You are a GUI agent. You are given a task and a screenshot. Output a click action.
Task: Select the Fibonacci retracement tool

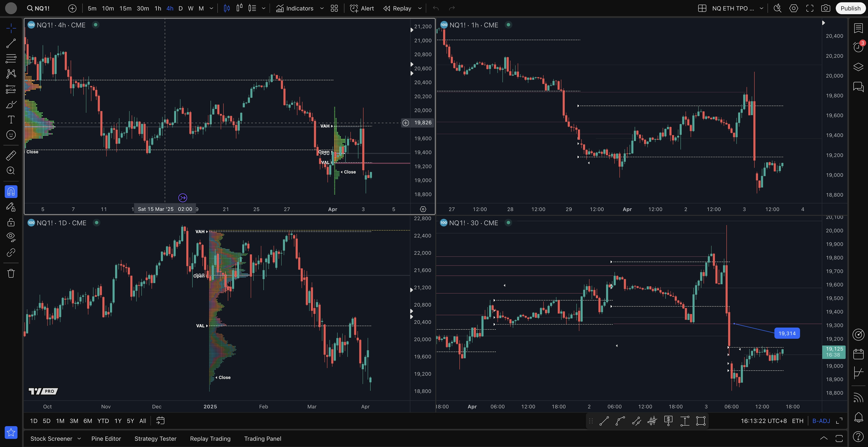coord(11,58)
